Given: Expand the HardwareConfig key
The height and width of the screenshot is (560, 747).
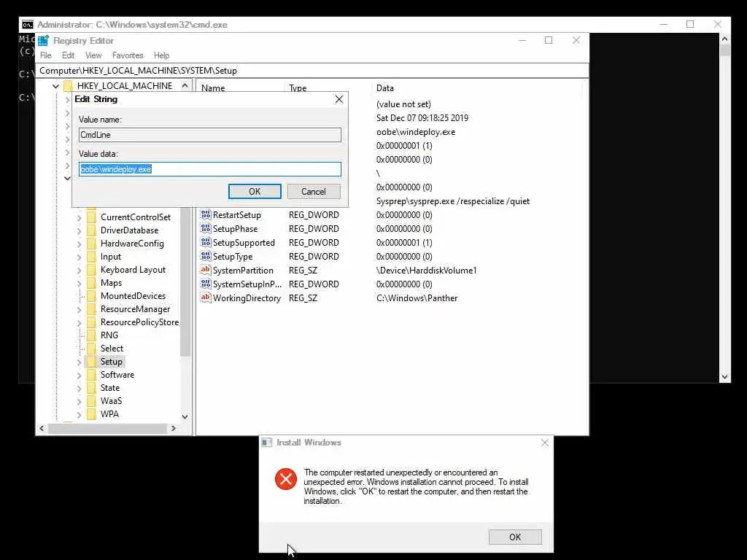Looking at the screenshot, I should (x=79, y=244).
